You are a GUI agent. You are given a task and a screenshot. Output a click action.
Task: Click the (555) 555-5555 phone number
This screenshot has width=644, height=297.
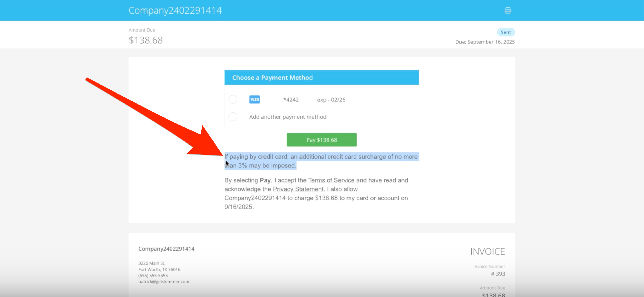pos(153,275)
